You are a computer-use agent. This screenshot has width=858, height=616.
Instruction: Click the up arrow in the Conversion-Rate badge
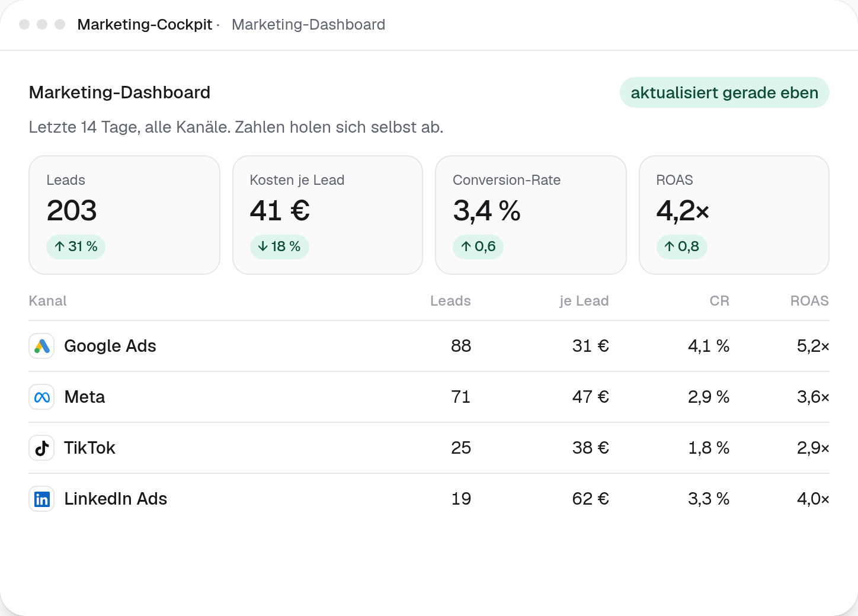point(466,246)
